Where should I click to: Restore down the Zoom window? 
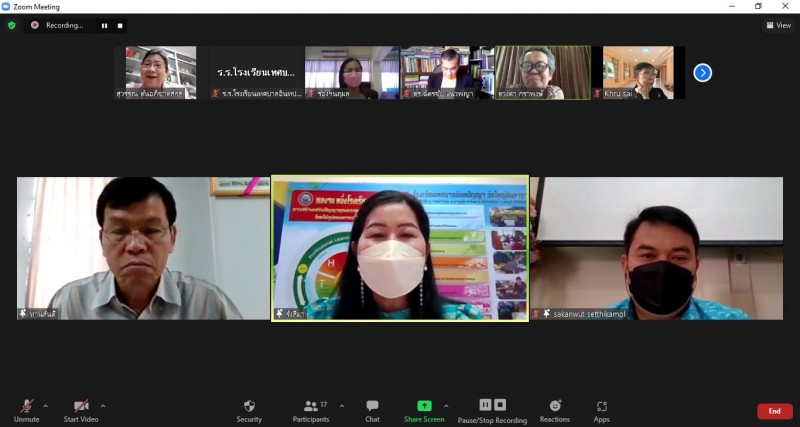click(x=758, y=7)
